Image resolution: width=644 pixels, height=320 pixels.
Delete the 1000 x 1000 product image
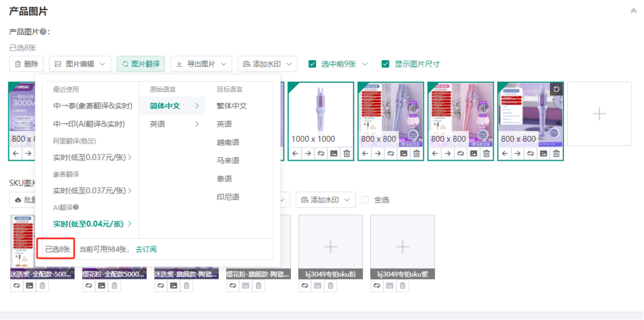click(x=346, y=153)
